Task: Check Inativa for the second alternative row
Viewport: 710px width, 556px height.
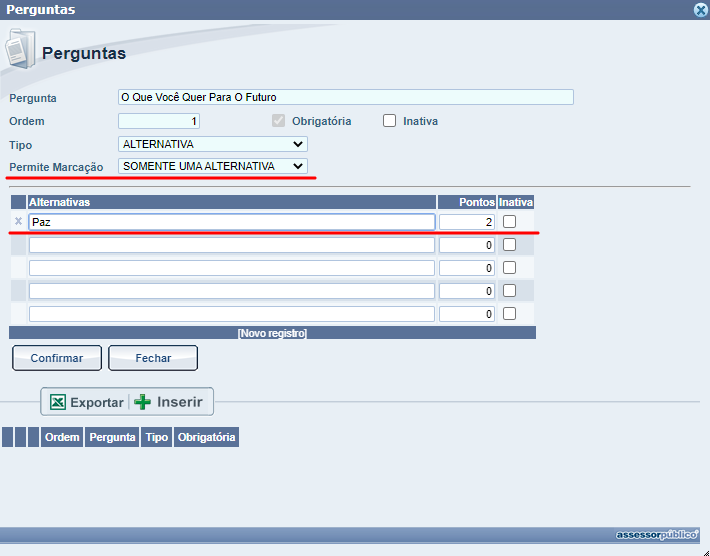Action: pyautogui.click(x=509, y=244)
